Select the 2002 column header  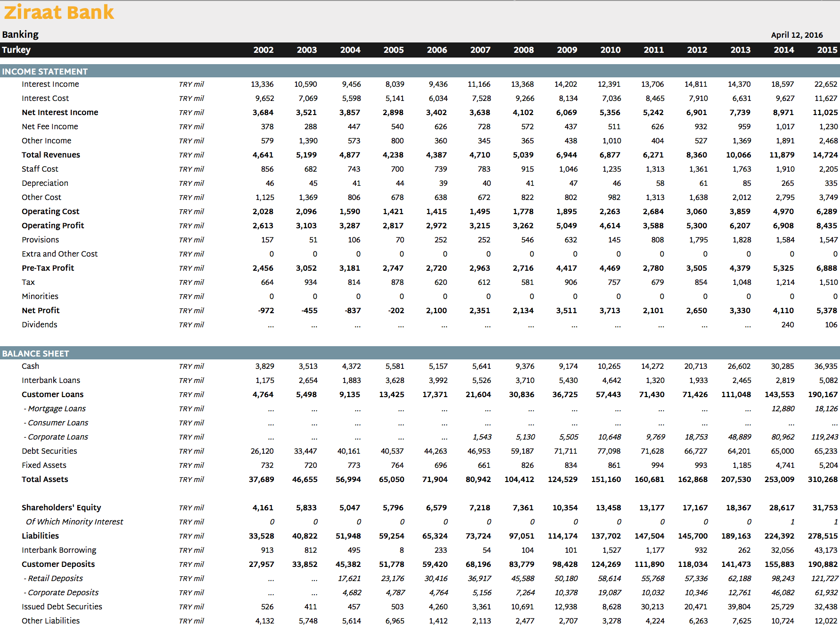coord(264,50)
